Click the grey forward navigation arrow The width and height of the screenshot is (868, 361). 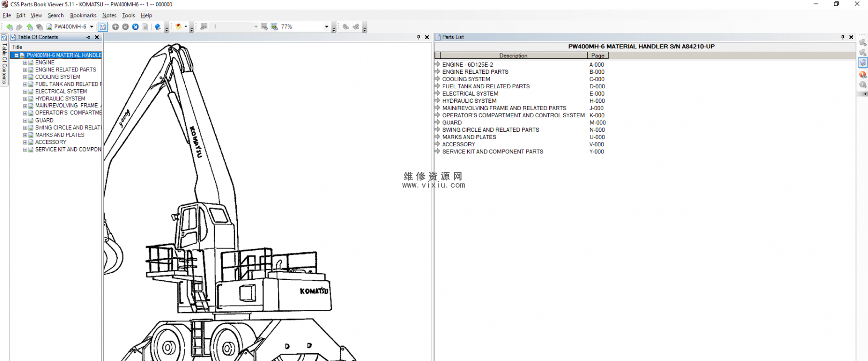[x=19, y=27]
